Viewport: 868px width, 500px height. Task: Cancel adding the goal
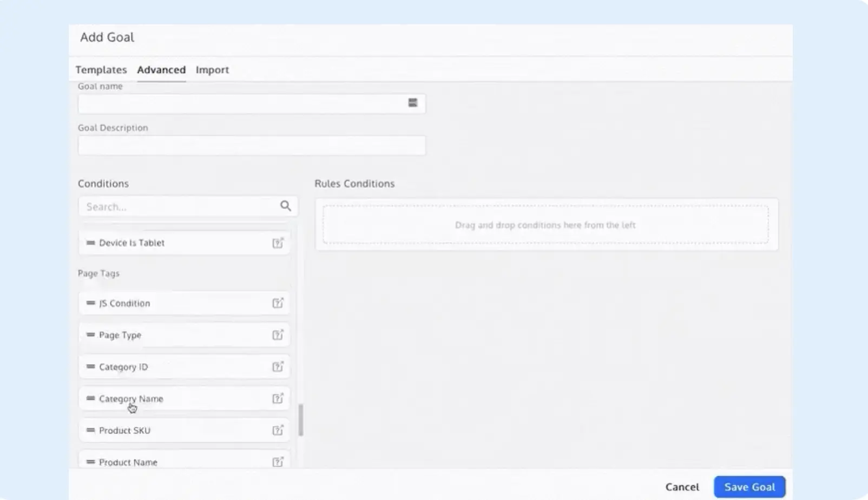(682, 487)
